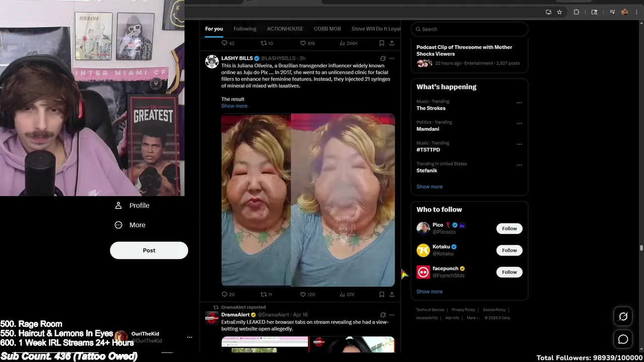
Task: Open the AC7IONHOUSE list tab
Action: [x=285, y=29]
